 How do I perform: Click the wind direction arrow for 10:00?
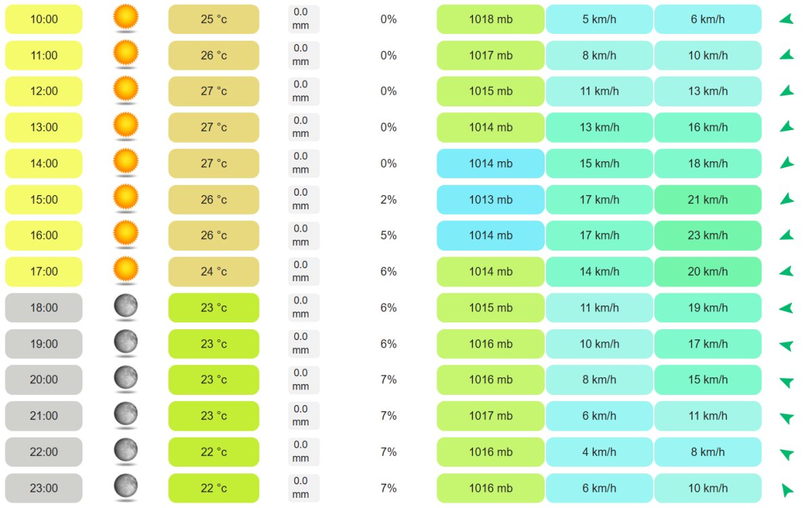tap(786, 19)
